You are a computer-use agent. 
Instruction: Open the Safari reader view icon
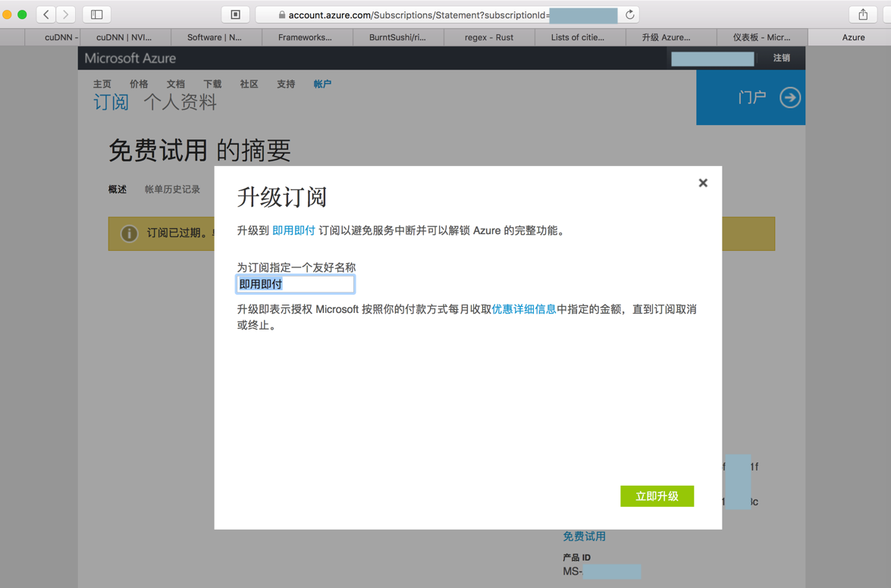click(236, 14)
